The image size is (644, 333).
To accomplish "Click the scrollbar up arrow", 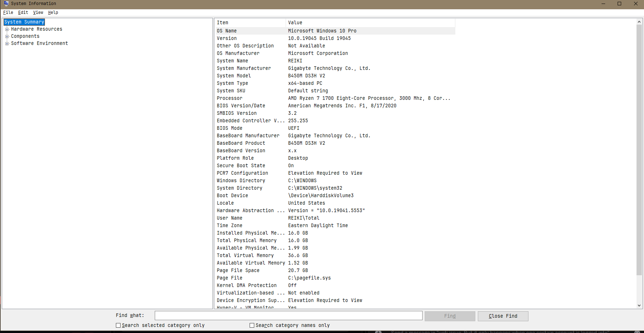I will pos(639,22).
